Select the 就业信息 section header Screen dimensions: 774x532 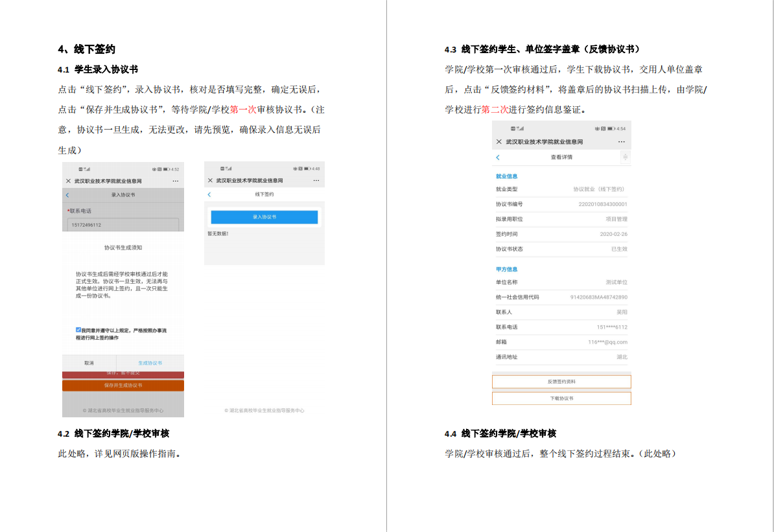[506, 176]
